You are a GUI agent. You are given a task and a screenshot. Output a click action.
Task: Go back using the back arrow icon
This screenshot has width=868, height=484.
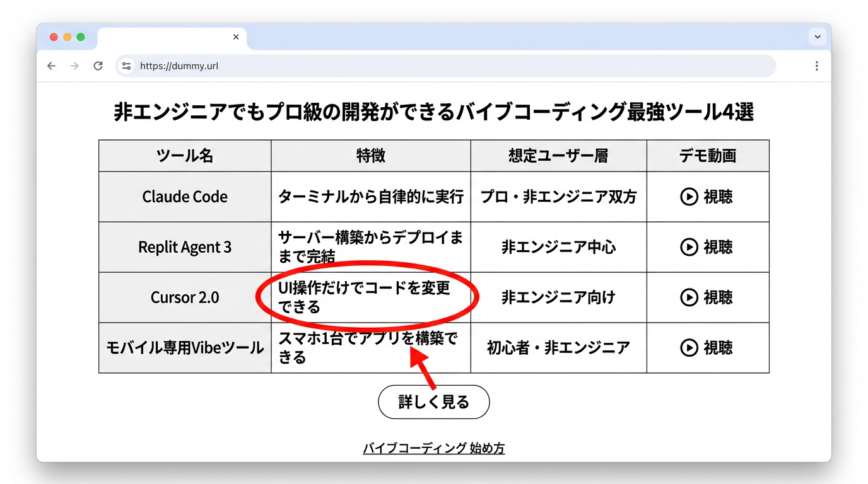51,66
